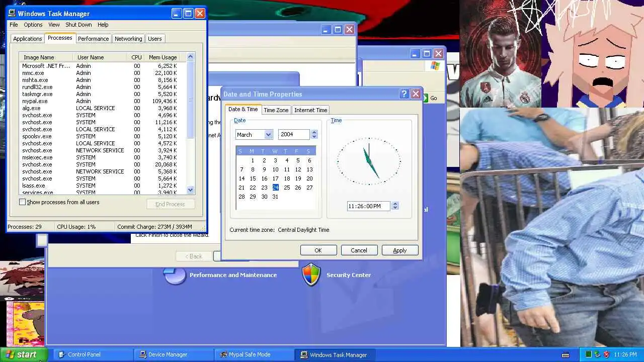Select the mypal.exe process row
This screenshot has width=644, height=362.
(x=103, y=101)
